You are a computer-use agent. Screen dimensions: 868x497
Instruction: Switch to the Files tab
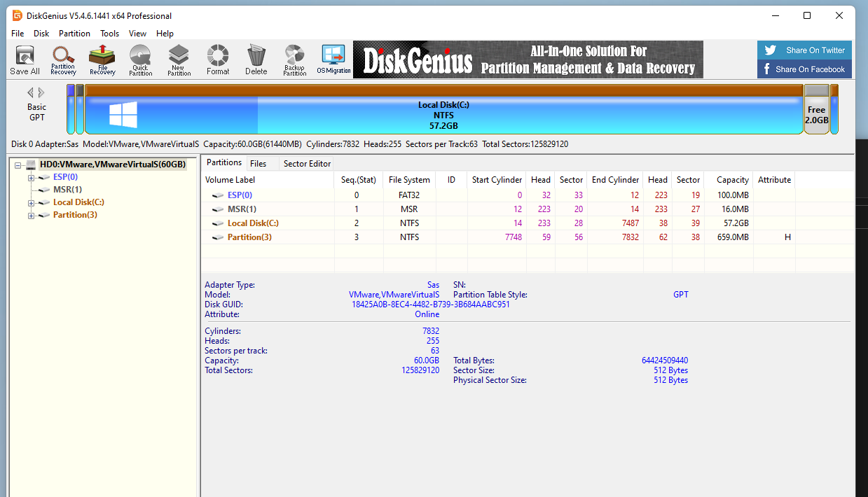258,164
